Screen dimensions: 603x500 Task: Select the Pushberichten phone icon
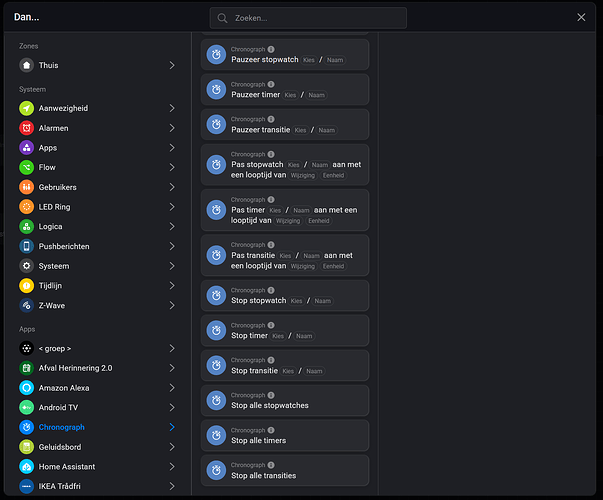tap(27, 246)
